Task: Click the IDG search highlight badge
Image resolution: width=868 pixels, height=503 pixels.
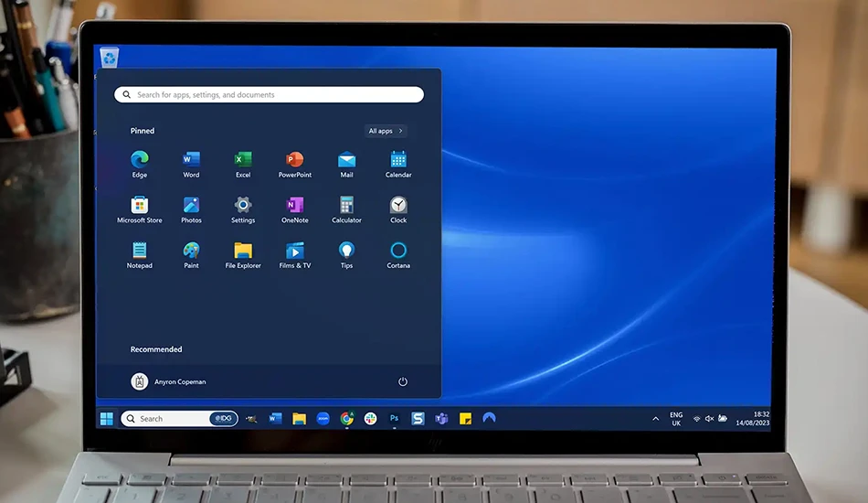Action: pos(223,419)
